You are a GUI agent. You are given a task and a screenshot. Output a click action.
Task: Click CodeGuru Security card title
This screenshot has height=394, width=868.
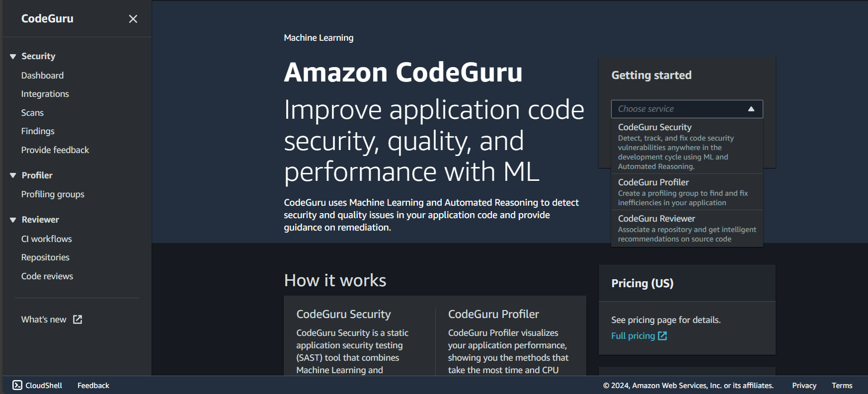[343, 314]
